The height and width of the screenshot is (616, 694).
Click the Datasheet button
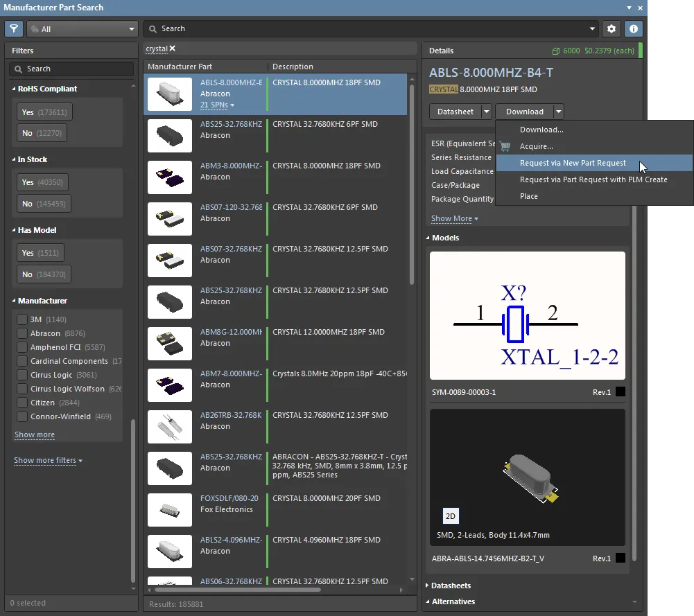click(456, 112)
